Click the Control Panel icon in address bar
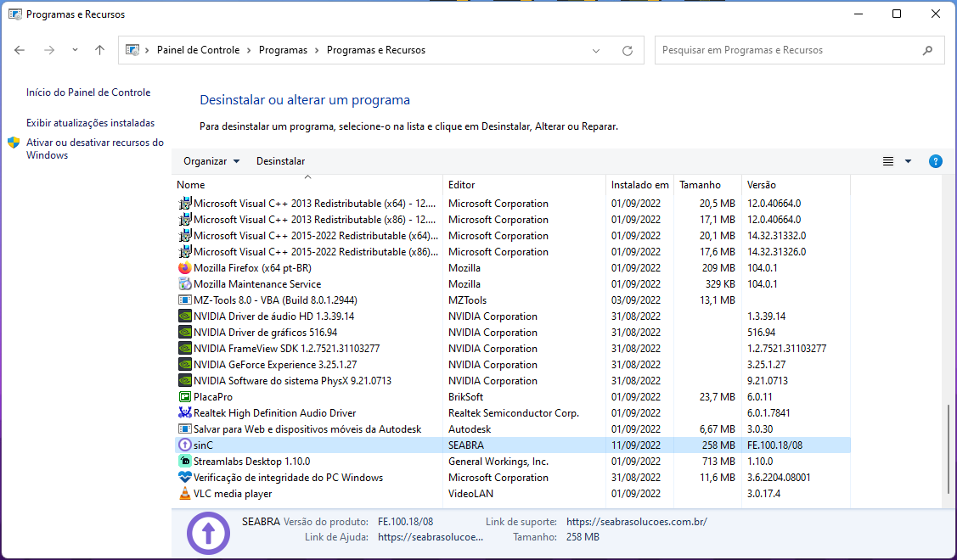 [132, 50]
